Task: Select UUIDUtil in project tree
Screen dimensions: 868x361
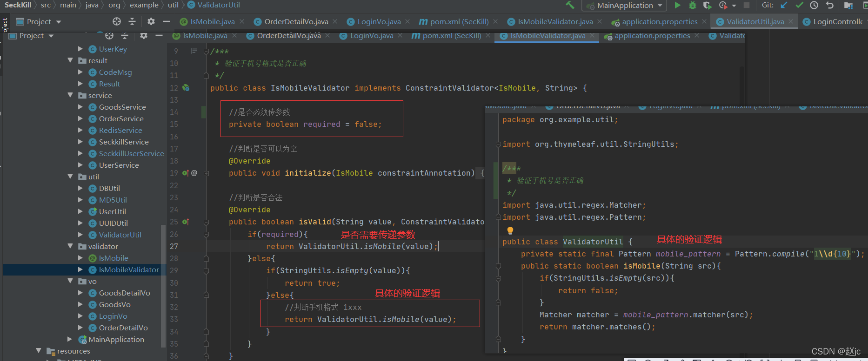Action: 113,223
